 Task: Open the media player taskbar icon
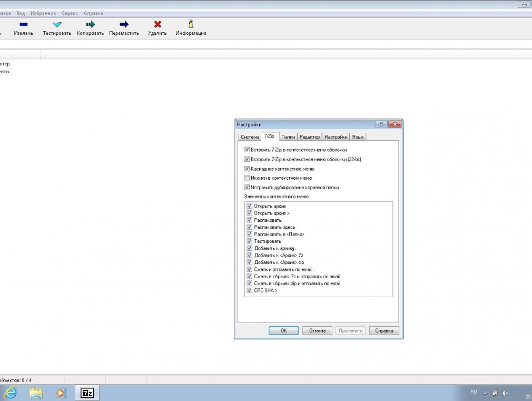pyautogui.click(x=61, y=393)
